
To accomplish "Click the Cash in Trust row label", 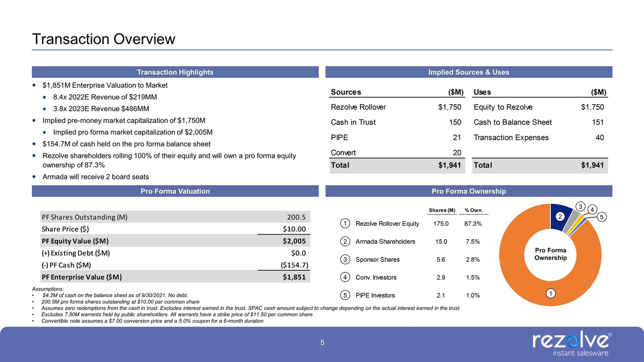I will 353,122.
